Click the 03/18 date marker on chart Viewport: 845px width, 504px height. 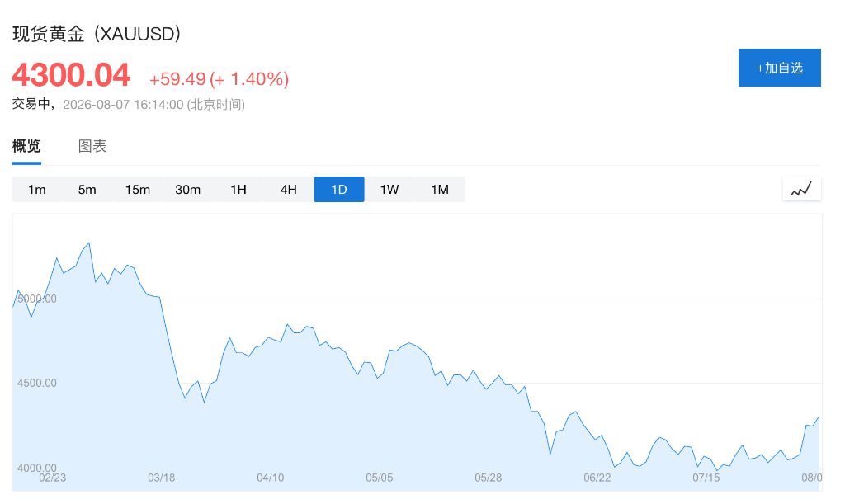(x=161, y=478)
